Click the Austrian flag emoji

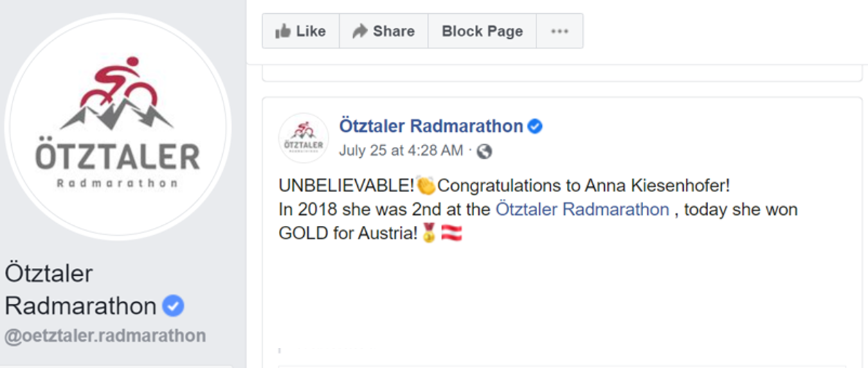(x=451, y=234)
